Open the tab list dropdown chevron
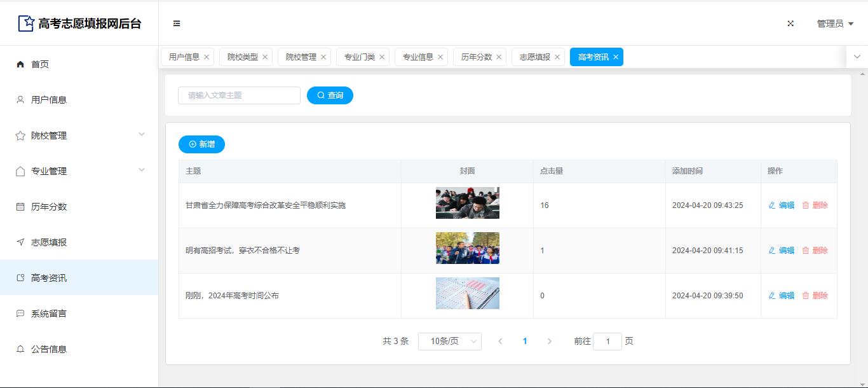This screenshot has width=868, height=388. tap(857, 57)
